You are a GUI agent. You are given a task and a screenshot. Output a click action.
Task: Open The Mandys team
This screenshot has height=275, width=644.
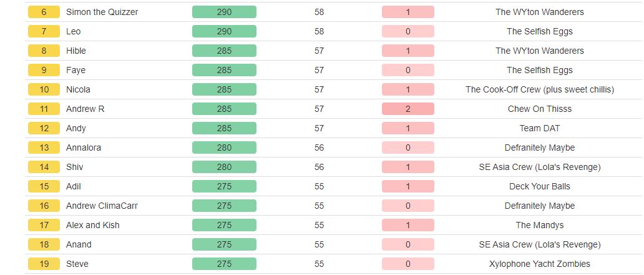(540, 224)
